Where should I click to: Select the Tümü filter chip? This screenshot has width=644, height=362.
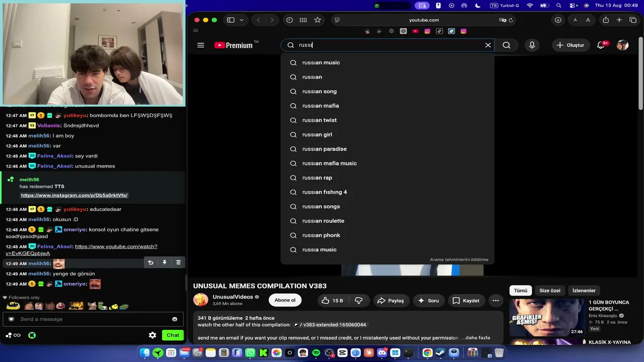pos(521,291)
